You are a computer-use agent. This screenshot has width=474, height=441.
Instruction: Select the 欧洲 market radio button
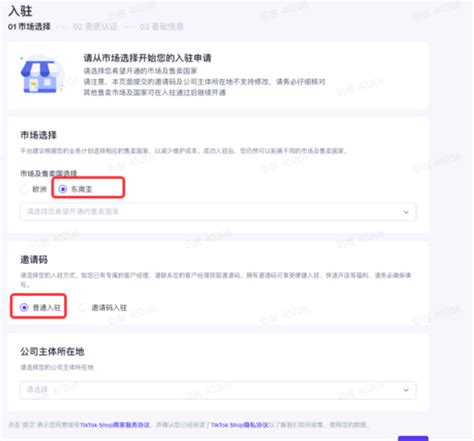click(x=24, y=189)
